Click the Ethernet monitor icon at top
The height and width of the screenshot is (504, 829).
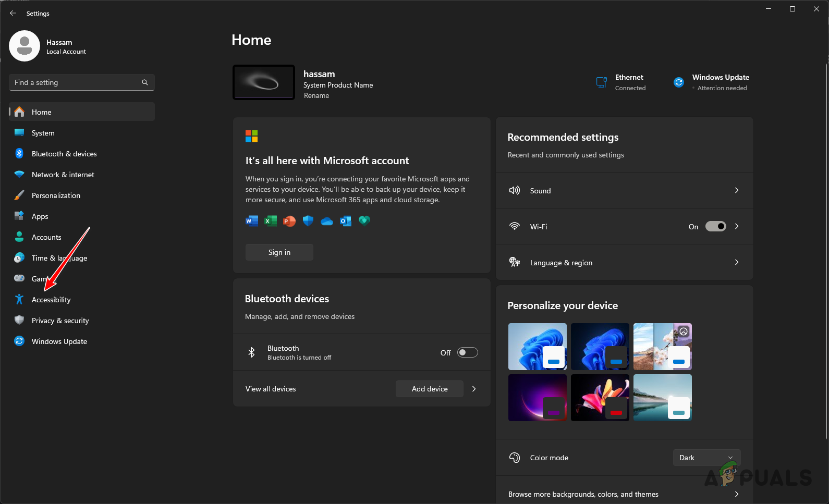[602, 82]
